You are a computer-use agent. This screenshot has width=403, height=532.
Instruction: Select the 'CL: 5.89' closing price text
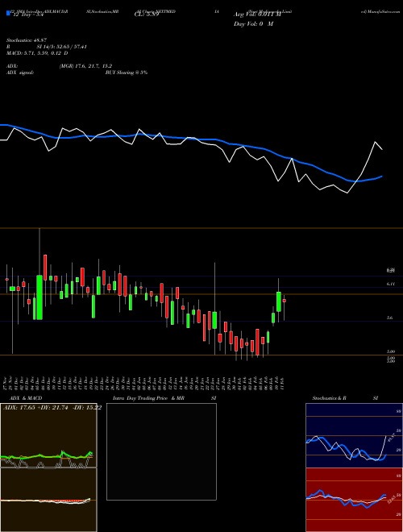[147, 15]
